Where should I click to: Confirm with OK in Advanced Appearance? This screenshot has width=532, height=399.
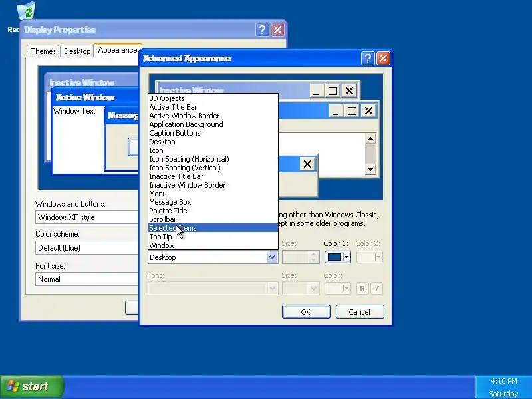coord(306,312)
